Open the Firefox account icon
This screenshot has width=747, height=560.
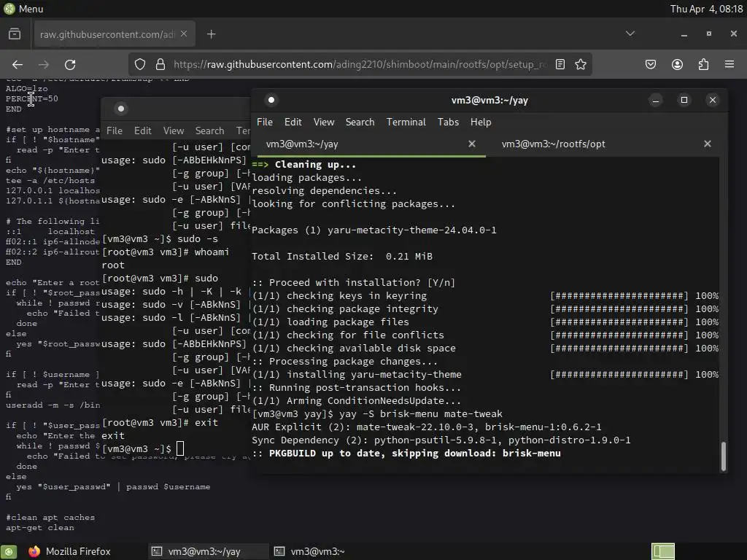coord(677,64)
